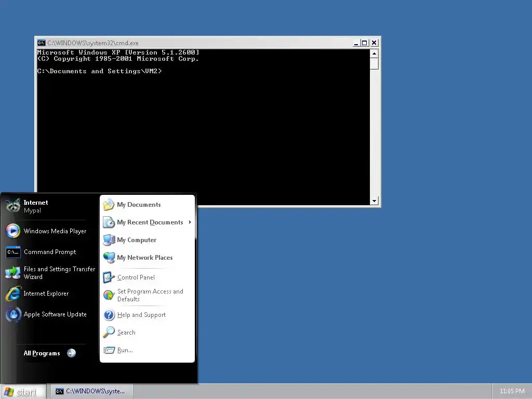
Task: Click the Windows flag logo on Start
Action: pos(9,392)
